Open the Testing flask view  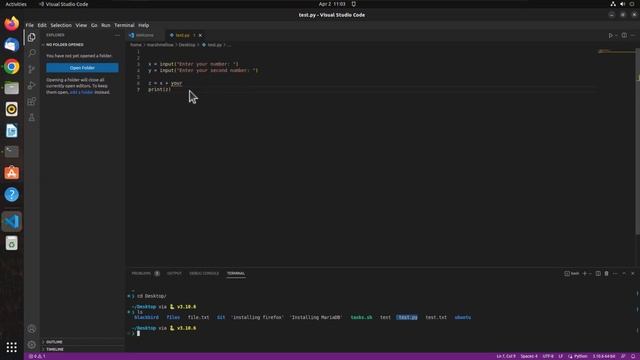pos(31,118)
